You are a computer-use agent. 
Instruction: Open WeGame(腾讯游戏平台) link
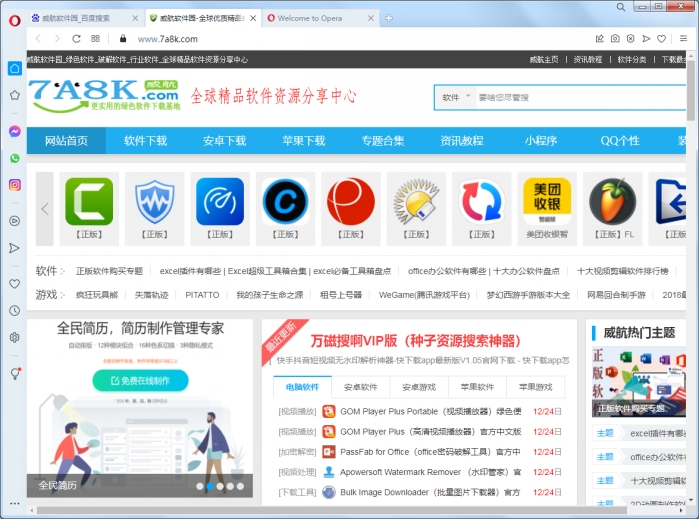pos(424,295)
